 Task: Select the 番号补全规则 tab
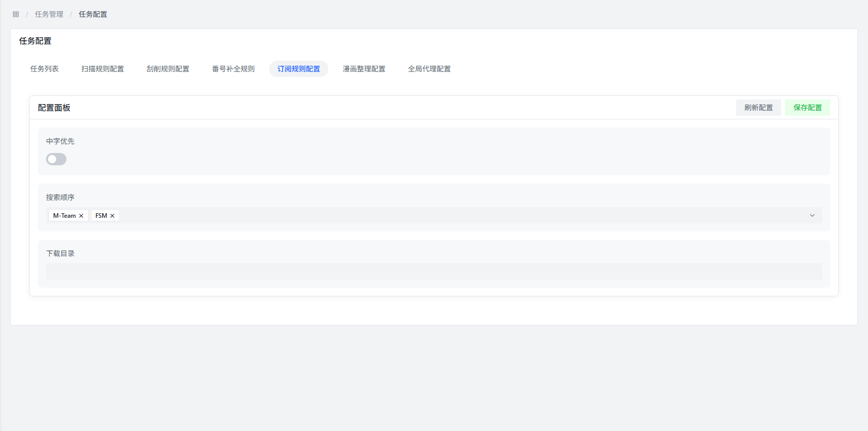click(x=233, y=69)
